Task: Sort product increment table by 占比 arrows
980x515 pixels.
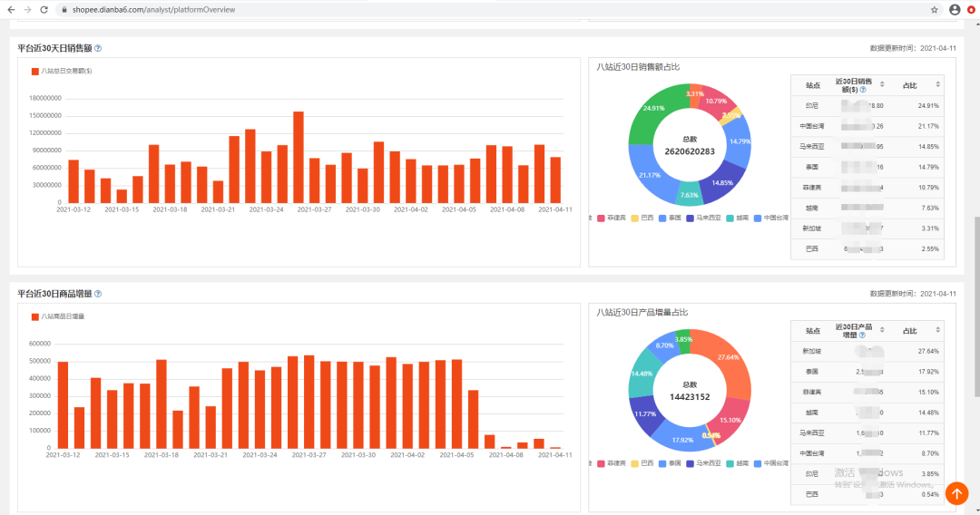Action: 937,330
